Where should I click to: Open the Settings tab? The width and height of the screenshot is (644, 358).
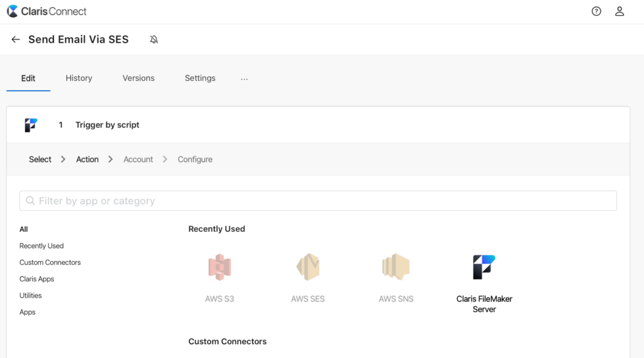[x=200, y=78]
